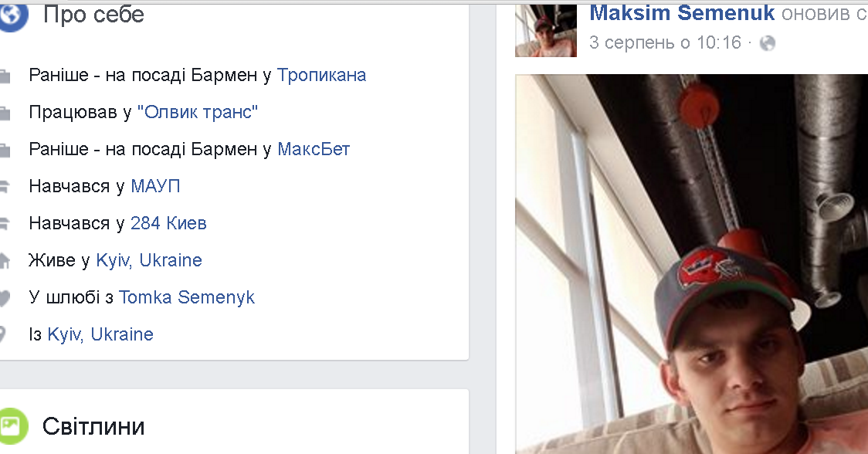Image resolution: width=868 pixels, height=454 pixels.
Task: Click the briefcase icon beside МаксБет row
Action: tap(5, 151)
